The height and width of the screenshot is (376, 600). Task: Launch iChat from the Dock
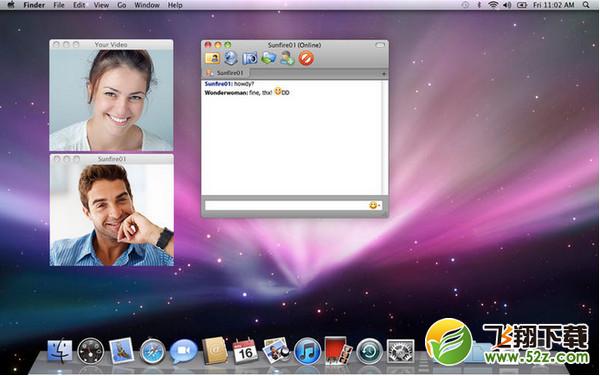click(x=183, y=351)
